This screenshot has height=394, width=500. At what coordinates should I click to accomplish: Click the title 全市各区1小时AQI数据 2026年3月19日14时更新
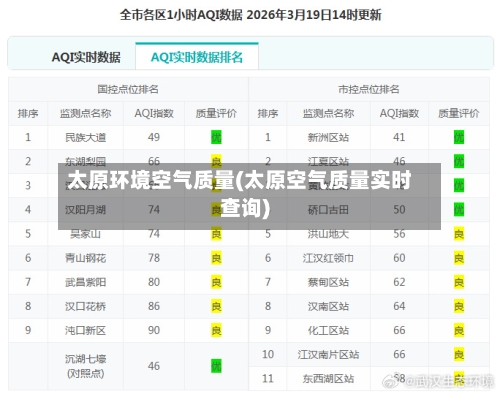(x=250, y=15)
